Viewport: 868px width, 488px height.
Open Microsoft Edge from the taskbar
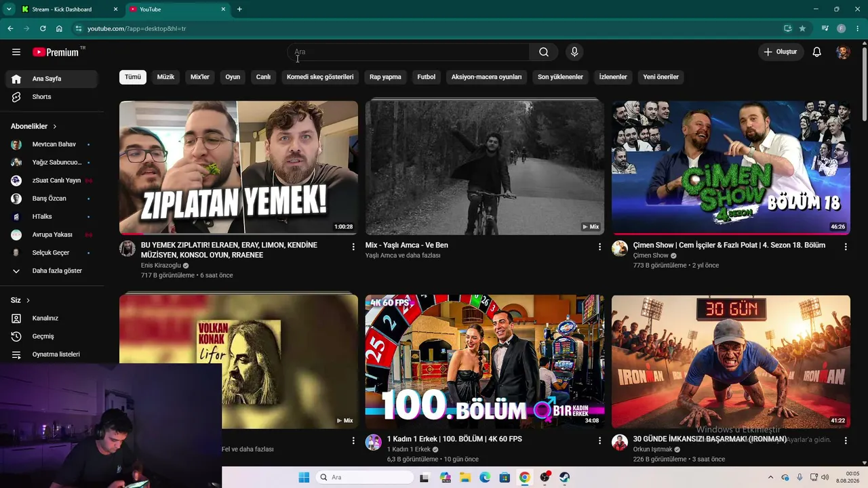click(x=485, y=477)
